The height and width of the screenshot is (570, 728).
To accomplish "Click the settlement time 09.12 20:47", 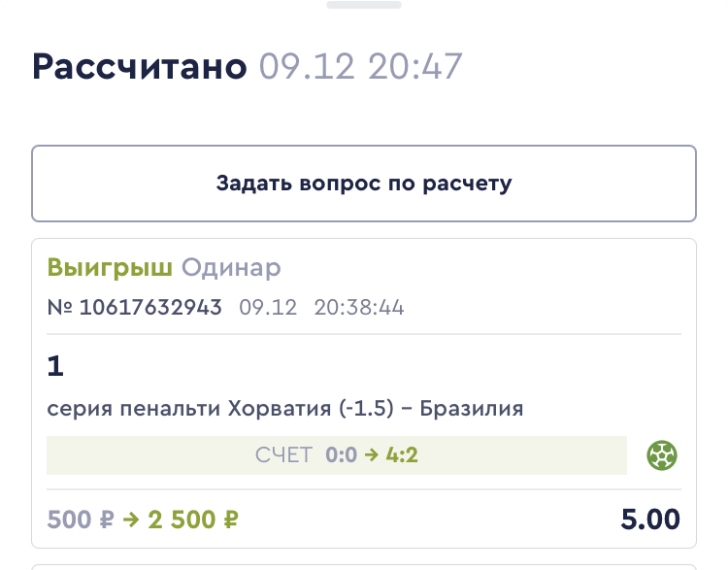I will 360,67.
